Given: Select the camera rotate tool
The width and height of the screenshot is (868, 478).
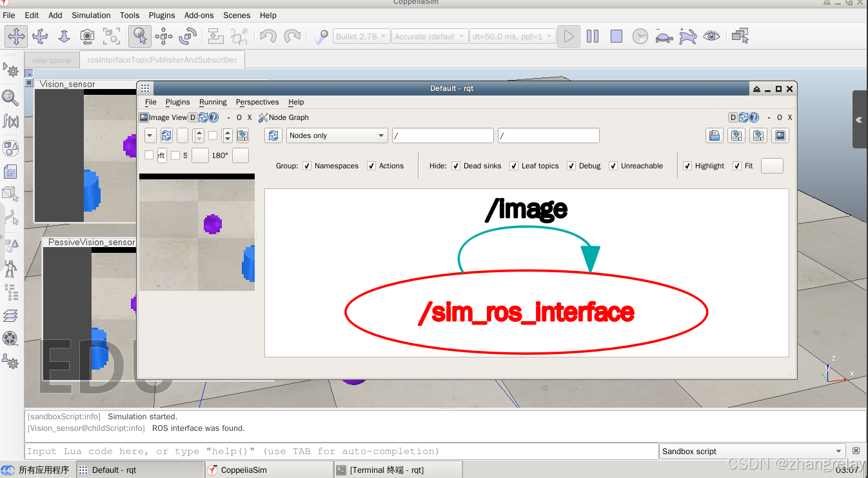Looking at the screenshot, I should (x=40, y=36).
